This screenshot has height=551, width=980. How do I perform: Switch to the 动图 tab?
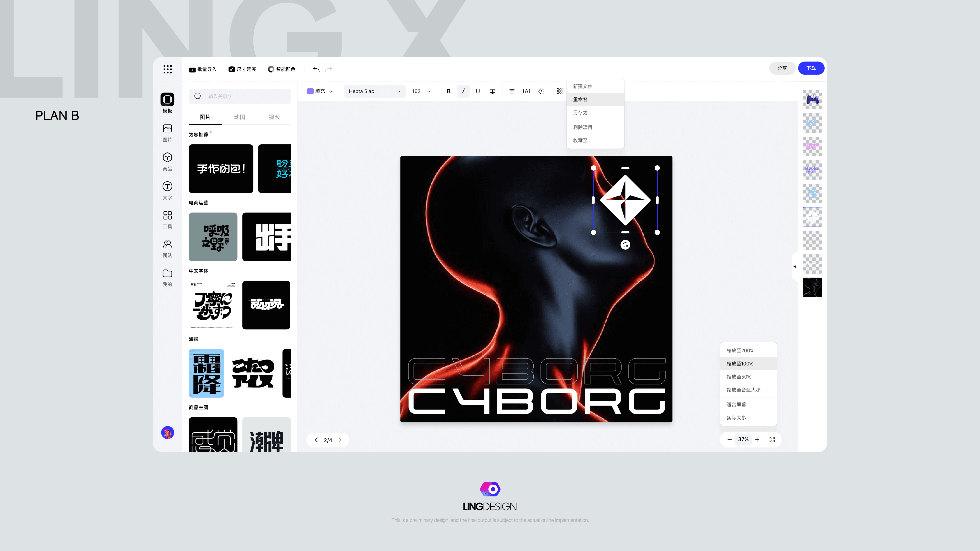coord(239,117)
